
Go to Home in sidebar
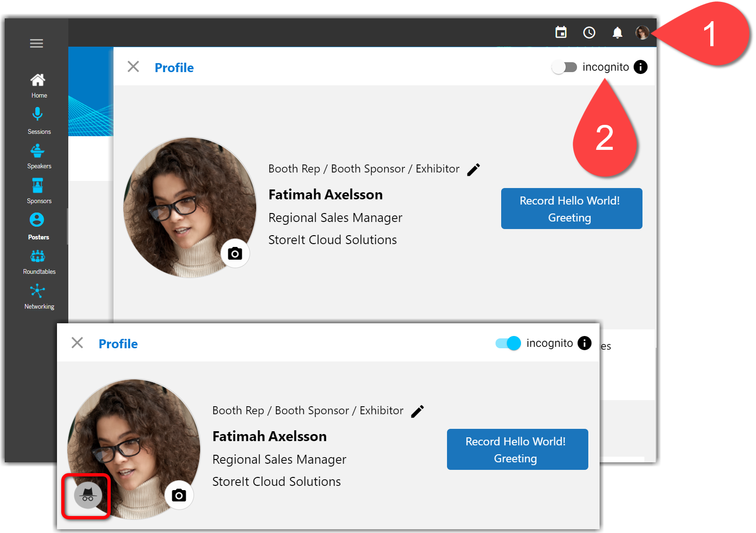point(38,85)
